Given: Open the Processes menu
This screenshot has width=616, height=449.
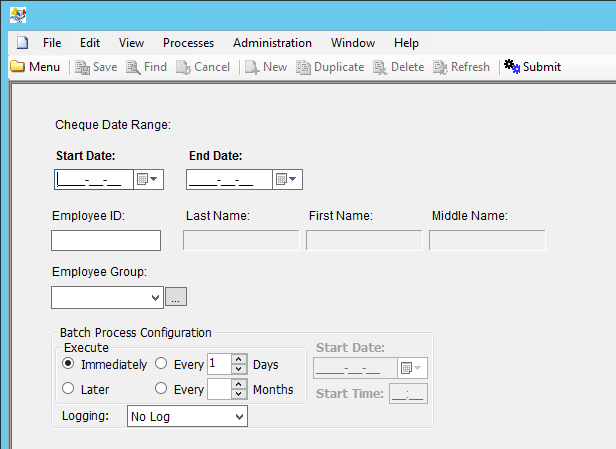Looking at the screenshot, I should coord(188,43).
